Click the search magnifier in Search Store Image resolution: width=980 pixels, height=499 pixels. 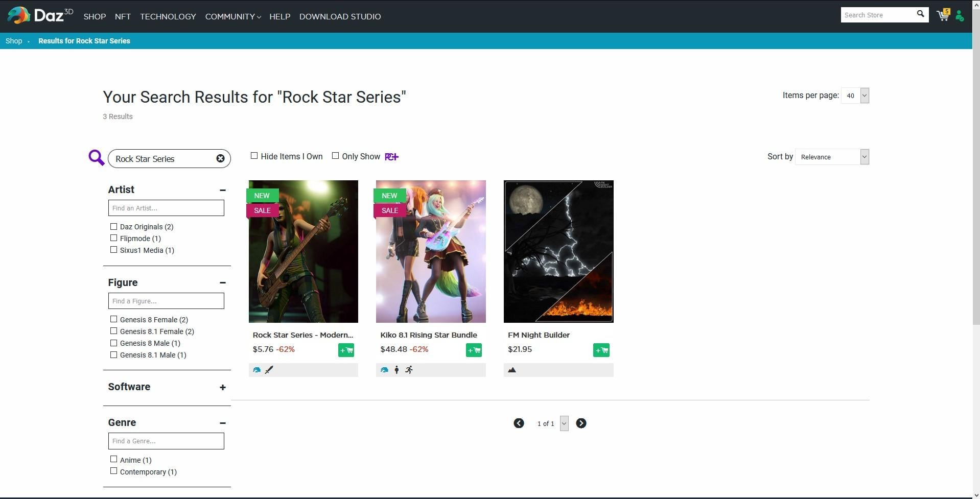[x=920, y=14]
